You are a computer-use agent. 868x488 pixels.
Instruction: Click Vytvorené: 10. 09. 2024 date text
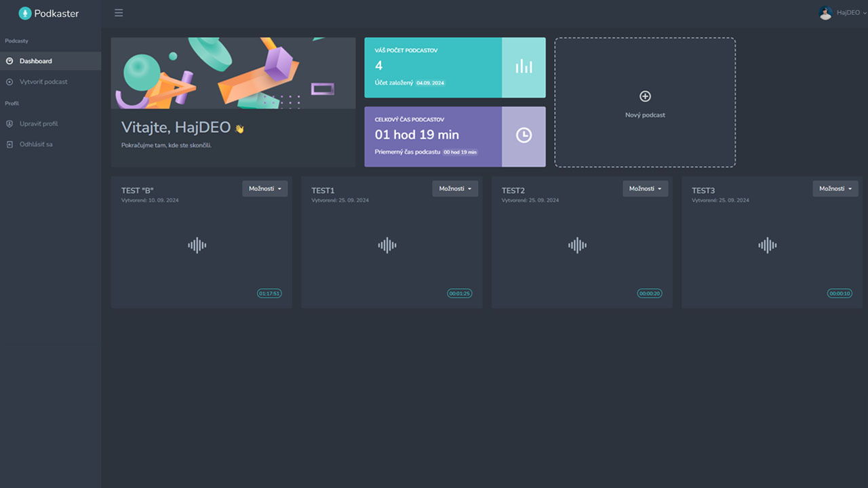tap(150, 201)
